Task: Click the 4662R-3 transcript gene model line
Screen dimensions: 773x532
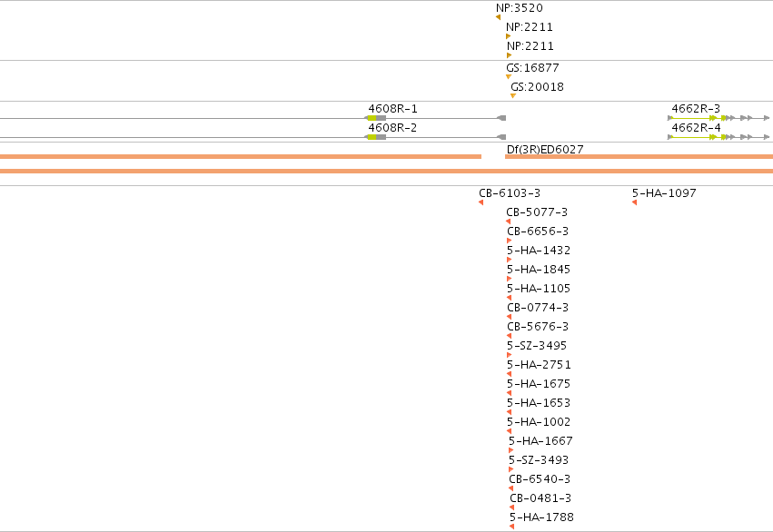Action: tap(718, 118)
